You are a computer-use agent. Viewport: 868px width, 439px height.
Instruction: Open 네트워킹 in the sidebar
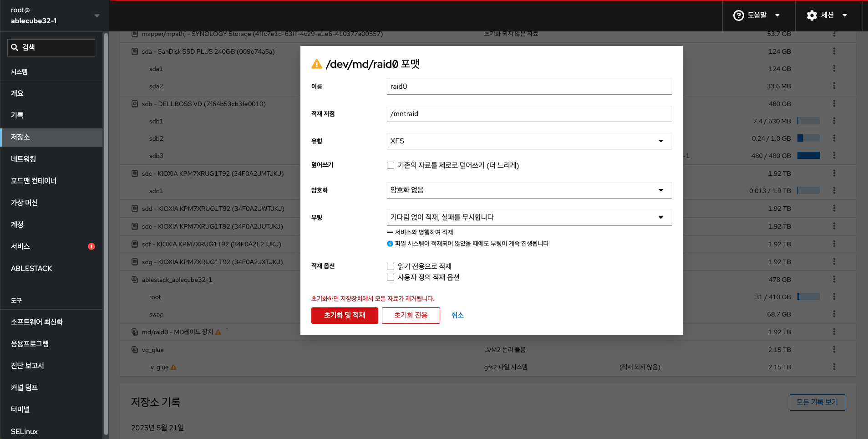click(x=24, y=159)
